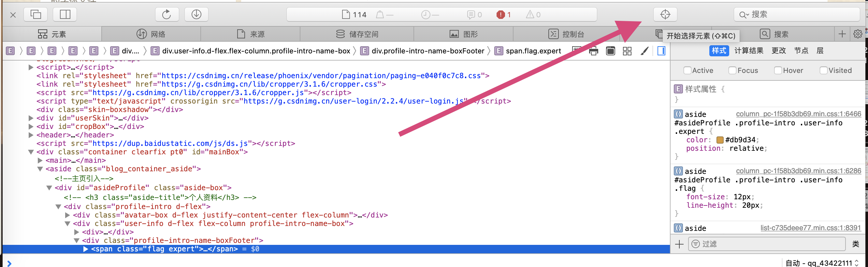The image size is (868, 267).
Task: Toggle layout grid overlay icon
Action: (x=627, y=51)
